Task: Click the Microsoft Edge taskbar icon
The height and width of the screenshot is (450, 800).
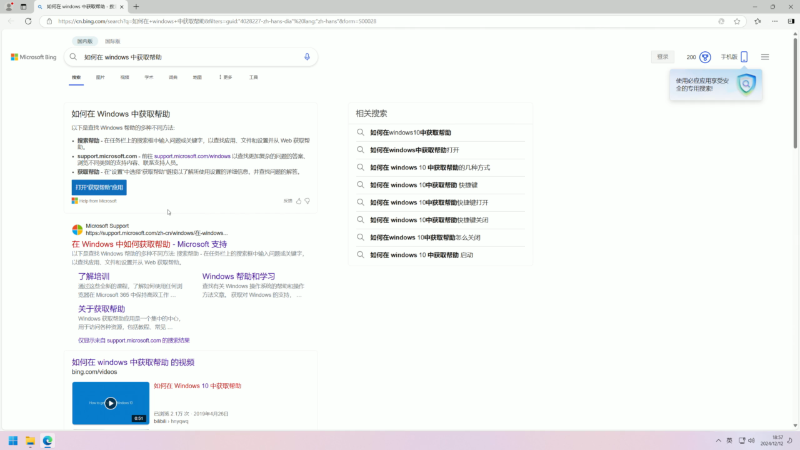Action: pyautogui.click(x=47, y=441)
